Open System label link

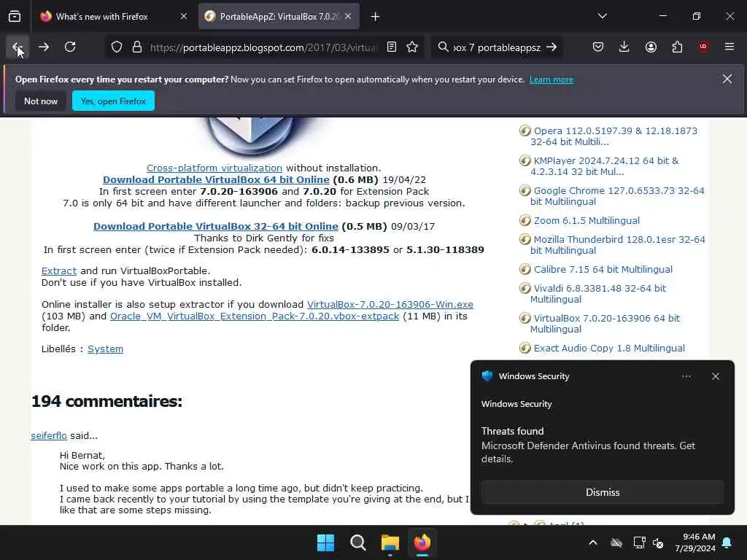point(105,349)
